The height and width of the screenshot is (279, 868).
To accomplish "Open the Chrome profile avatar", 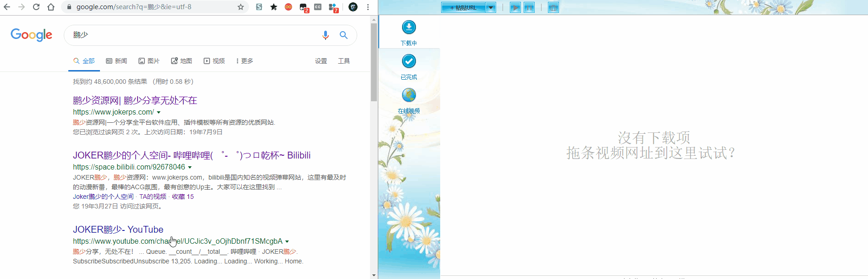I will tap(353, 7).
